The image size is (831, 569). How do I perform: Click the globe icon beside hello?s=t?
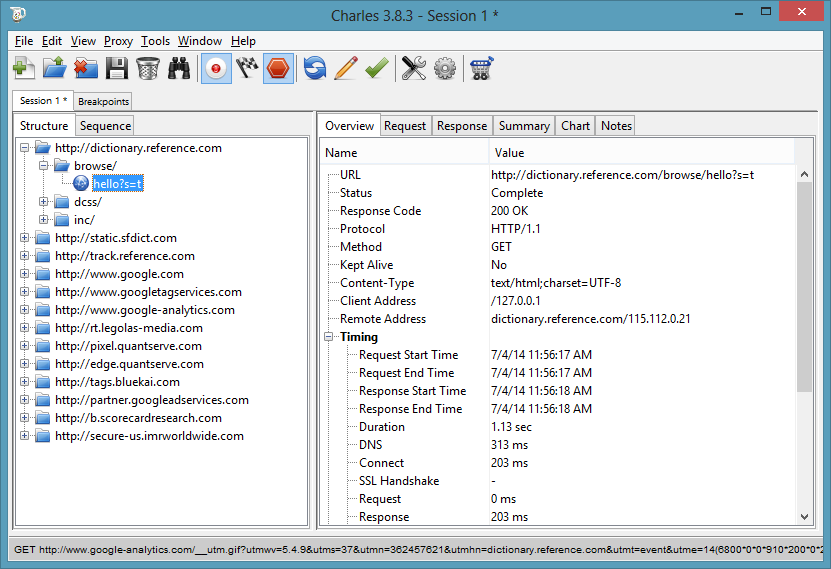(81, 184)
